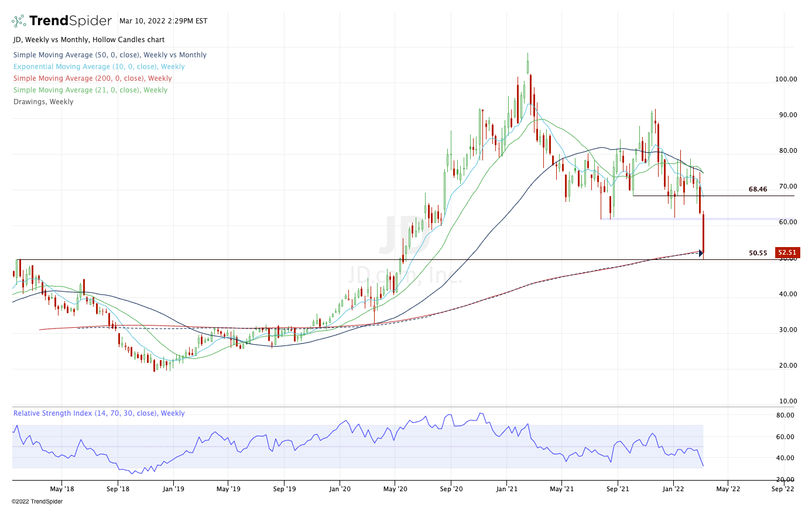Click the red 52.51 current price tag
Image resolution: width=812 pixels, height=507 pixels.
[x=787, y=253]
